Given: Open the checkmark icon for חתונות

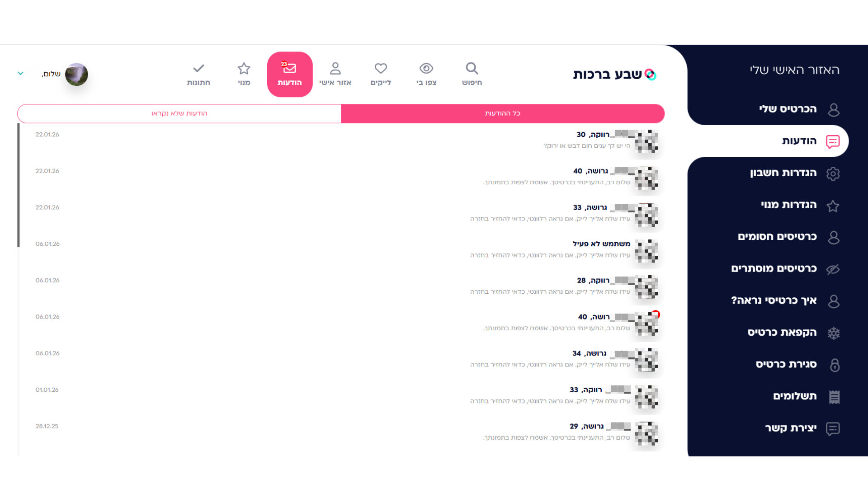Looking at the screenshot, I should click(x=198, y=68).
